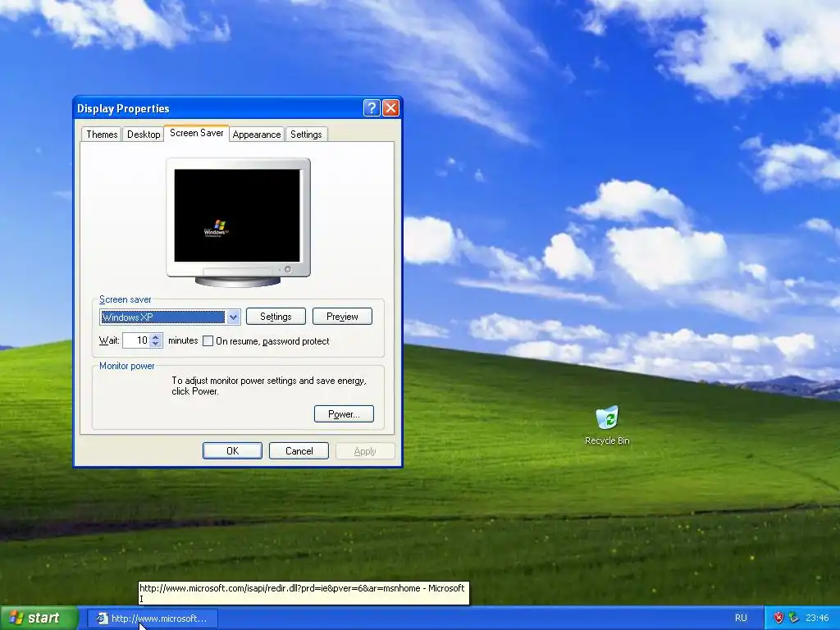The image size is (840, 630).
Task: Click the 23:46 system clock
Action: click(x=817, y=619)
